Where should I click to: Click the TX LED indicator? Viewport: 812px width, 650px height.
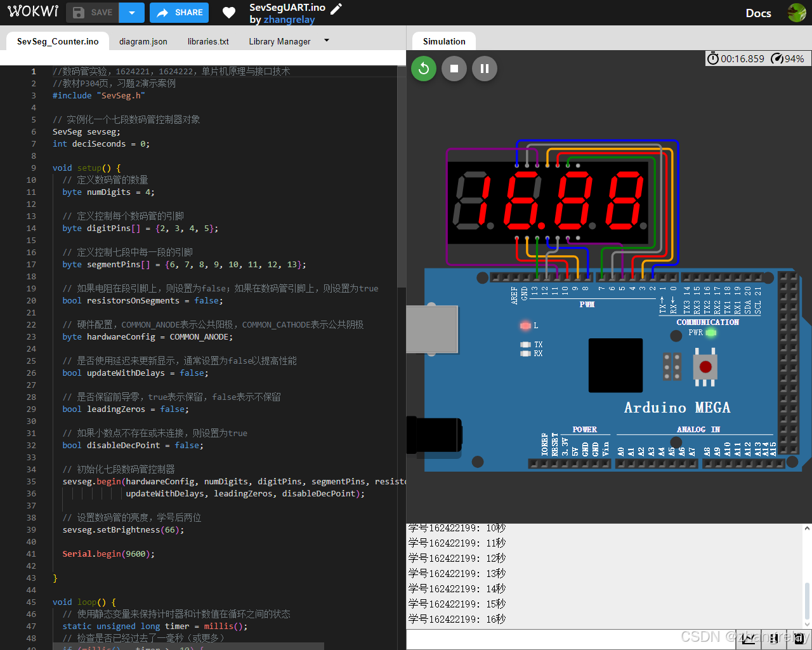pyautogui.click(x=525, y=345)
